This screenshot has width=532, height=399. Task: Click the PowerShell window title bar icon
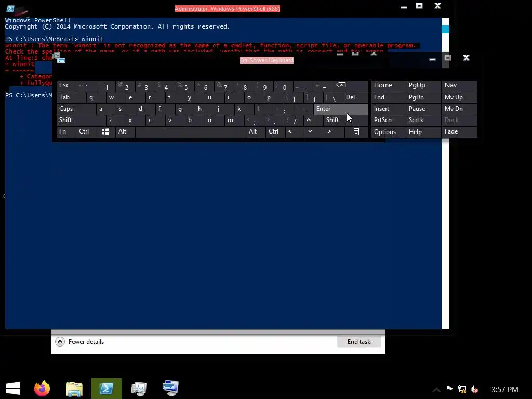pos(10,9)
